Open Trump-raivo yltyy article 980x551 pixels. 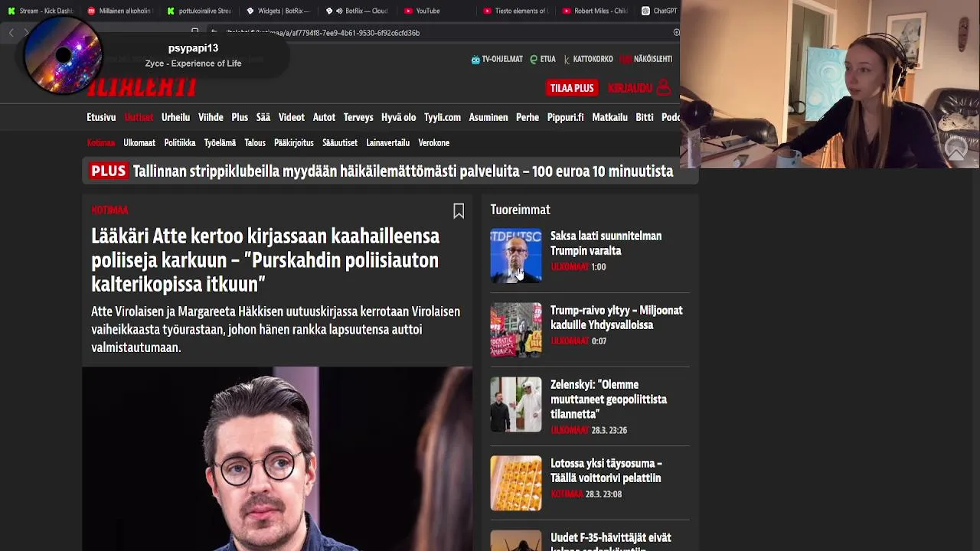point(616,318)
